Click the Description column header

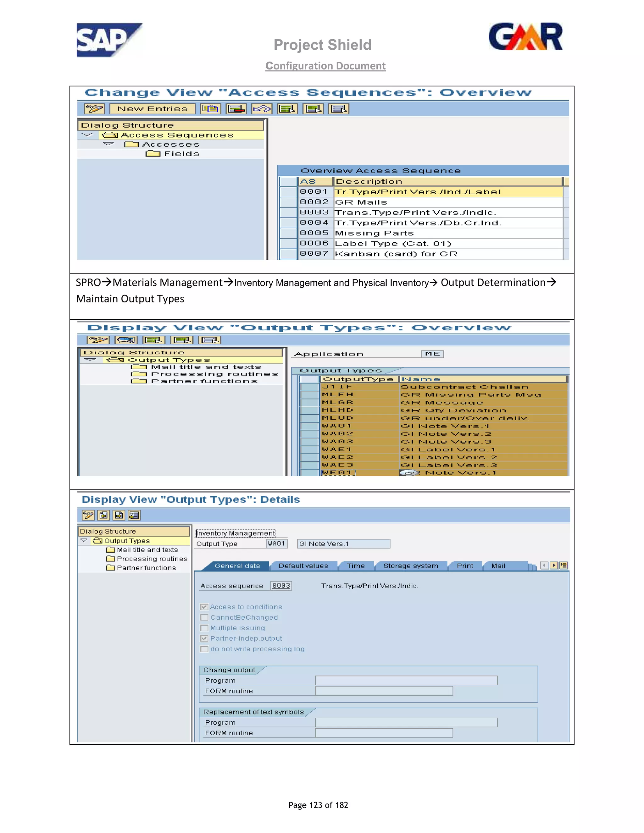[448, 182]
